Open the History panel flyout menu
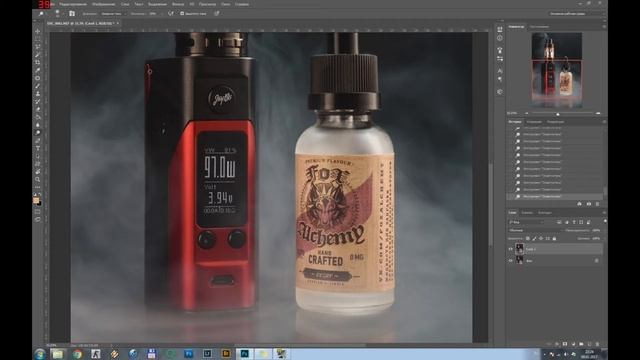Screen dimensions: 640x360 coord(604,122)
